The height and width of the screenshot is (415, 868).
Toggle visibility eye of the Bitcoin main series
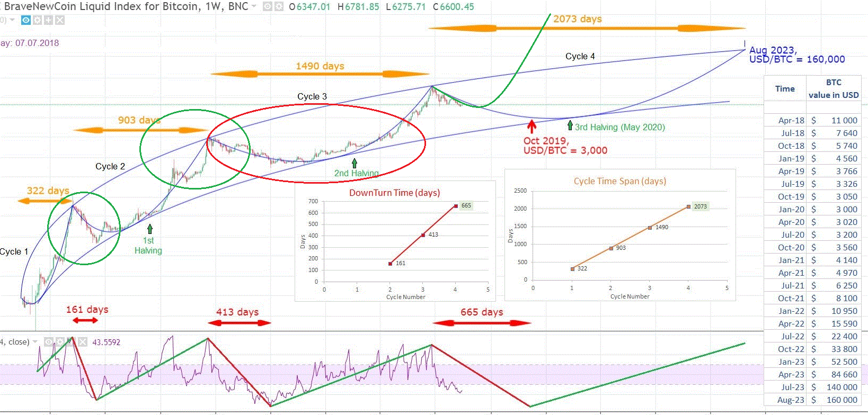point(267,6)
